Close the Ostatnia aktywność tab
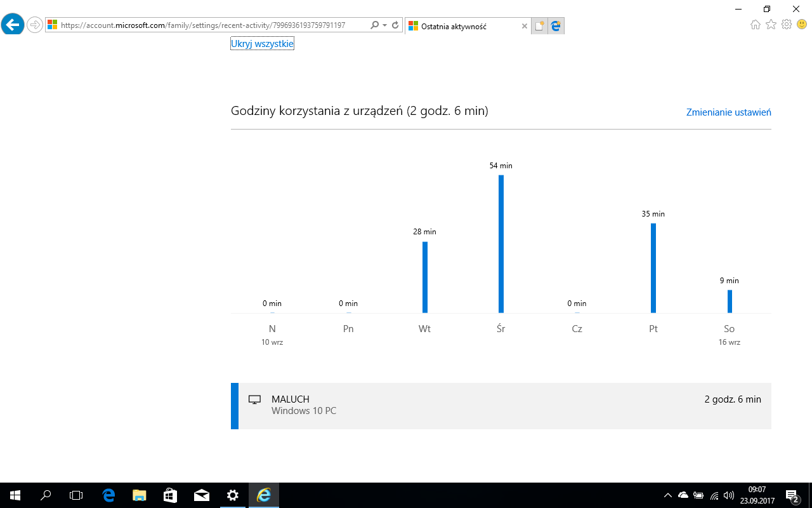812x508 pixels. coord(524,26)
